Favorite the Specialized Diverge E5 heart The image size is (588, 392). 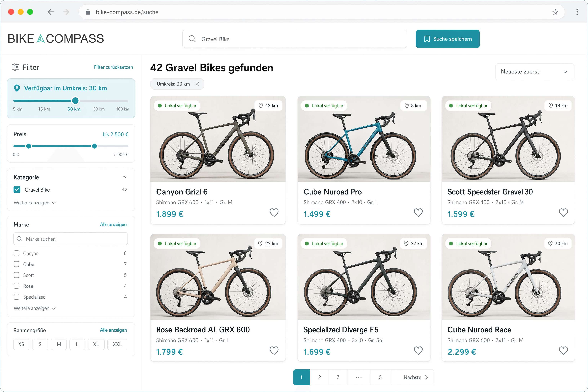418,351
